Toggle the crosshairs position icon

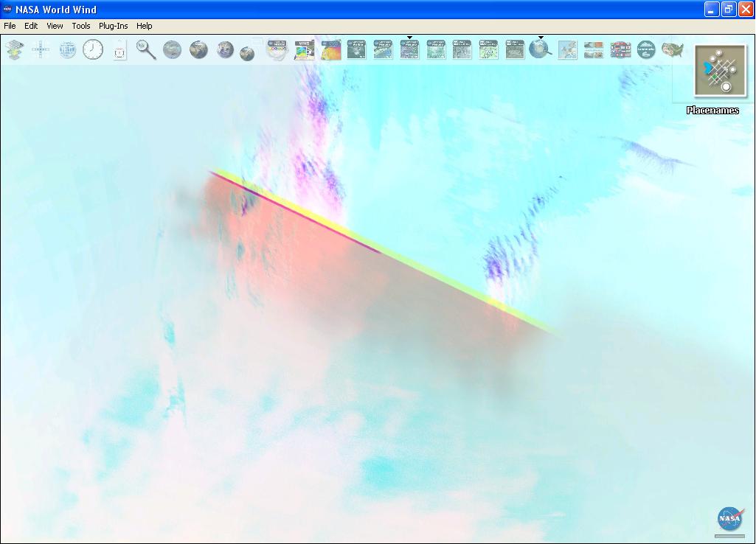click(41, 49)
